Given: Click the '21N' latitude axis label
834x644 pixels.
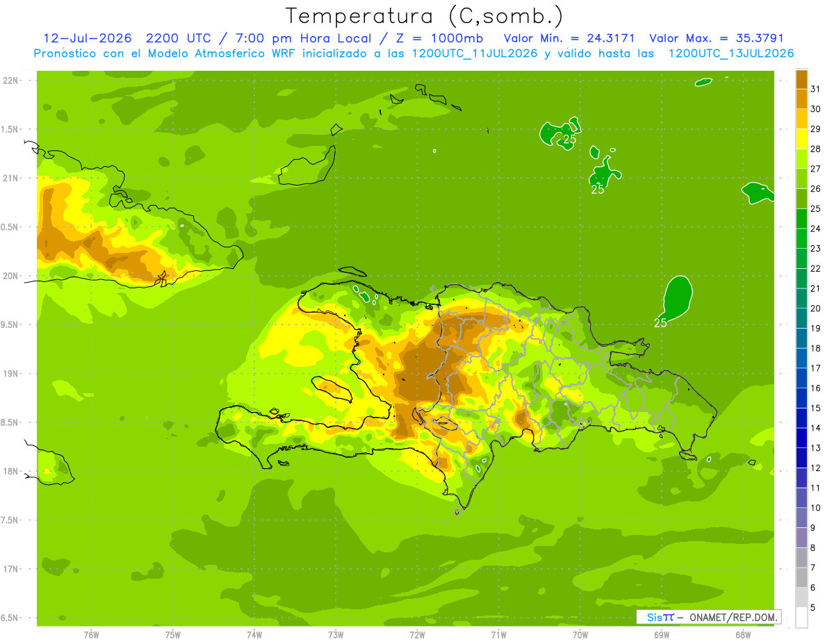Looking at the screenshot, I should tap(12, 179).
